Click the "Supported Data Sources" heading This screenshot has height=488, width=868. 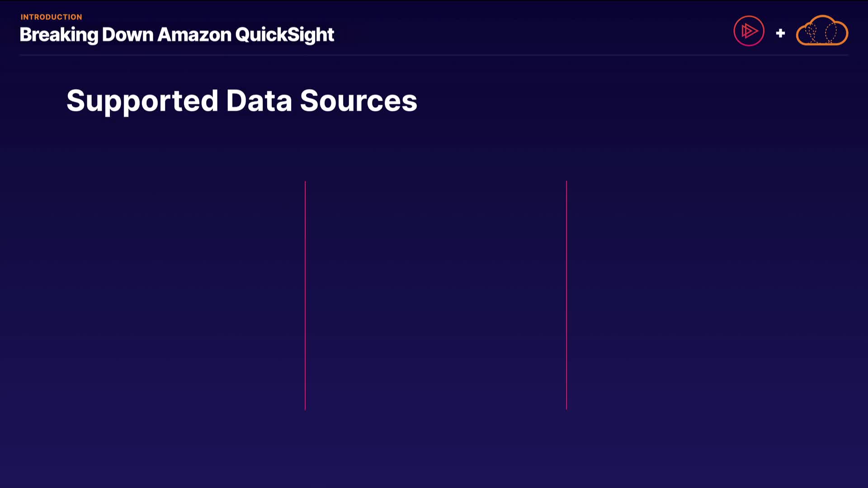pyautogui.click(x=241, y=100)
